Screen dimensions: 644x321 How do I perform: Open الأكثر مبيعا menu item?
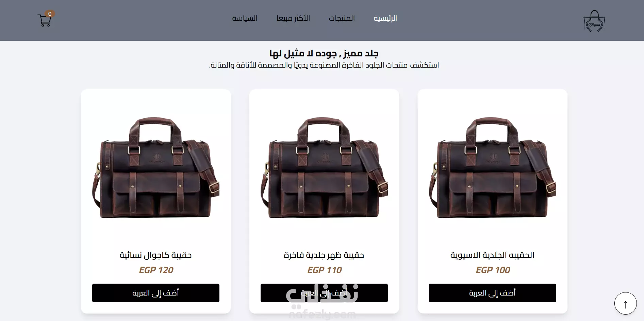pos(293,18)
